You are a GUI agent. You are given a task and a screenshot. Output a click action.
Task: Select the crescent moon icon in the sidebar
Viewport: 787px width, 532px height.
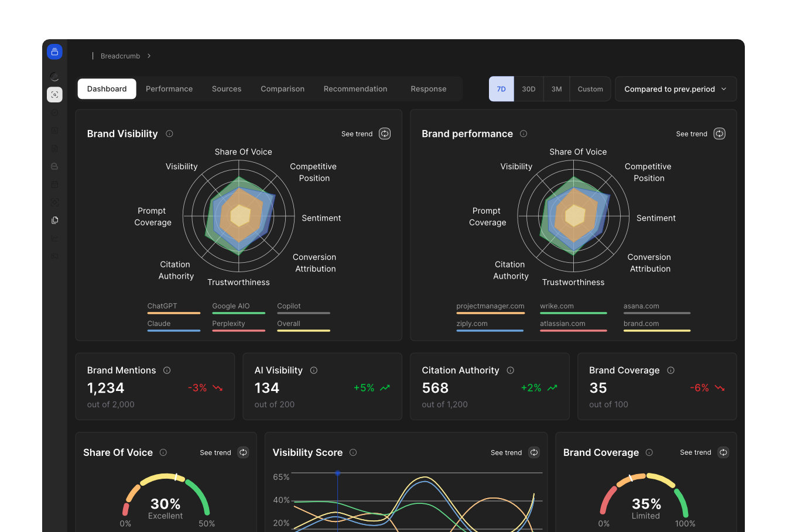(x=54, y=76)
